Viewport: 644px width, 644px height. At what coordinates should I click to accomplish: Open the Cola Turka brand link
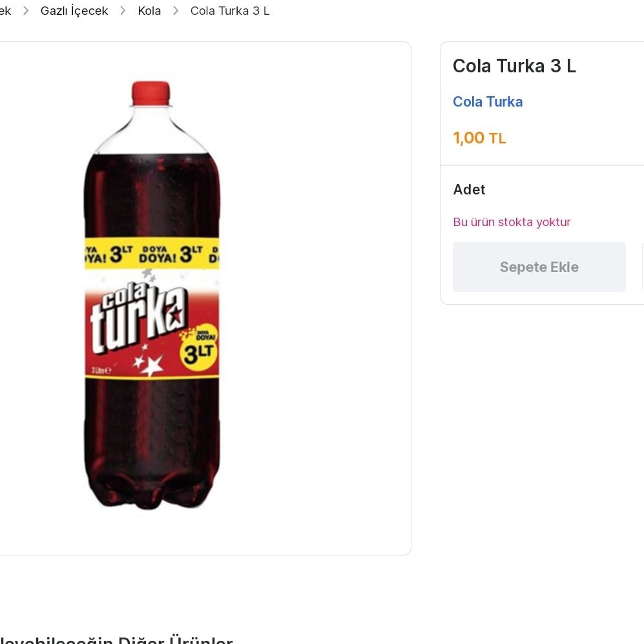click(488, 101)
